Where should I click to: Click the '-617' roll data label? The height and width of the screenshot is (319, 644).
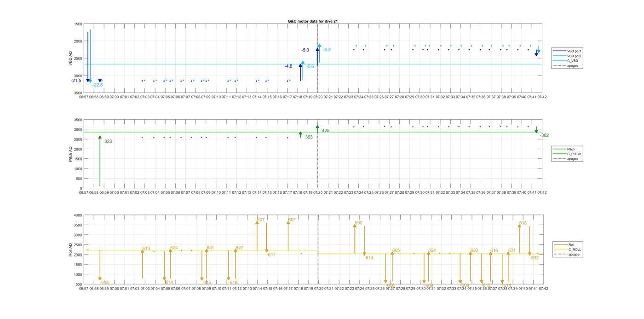tap(271, 255)
